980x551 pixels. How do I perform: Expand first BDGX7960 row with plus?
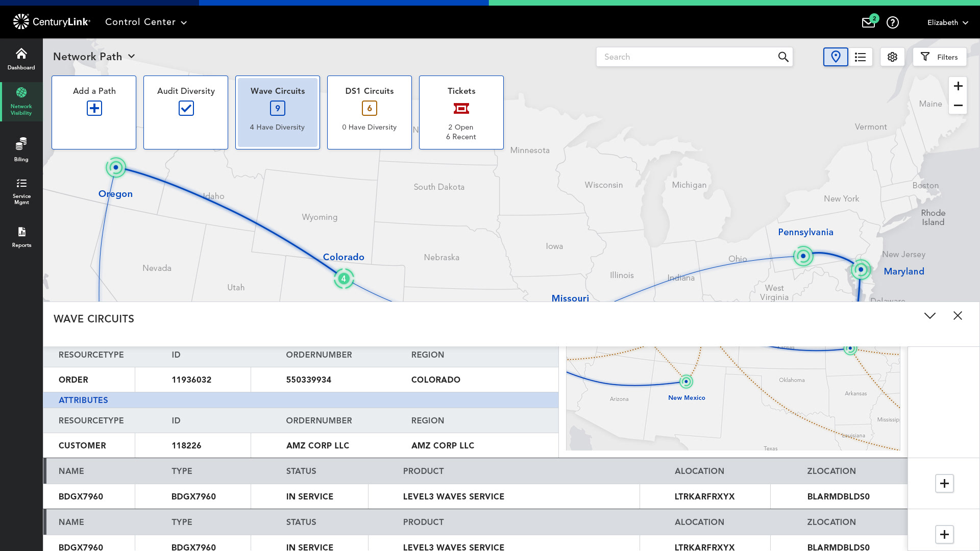(x=944, y=484)
